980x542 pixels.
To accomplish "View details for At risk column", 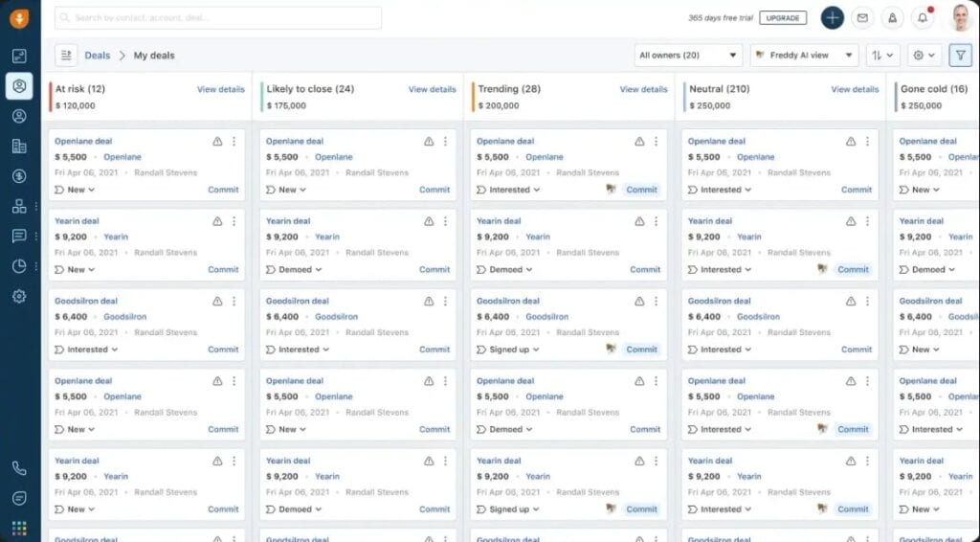I will (x=221, y=89).
